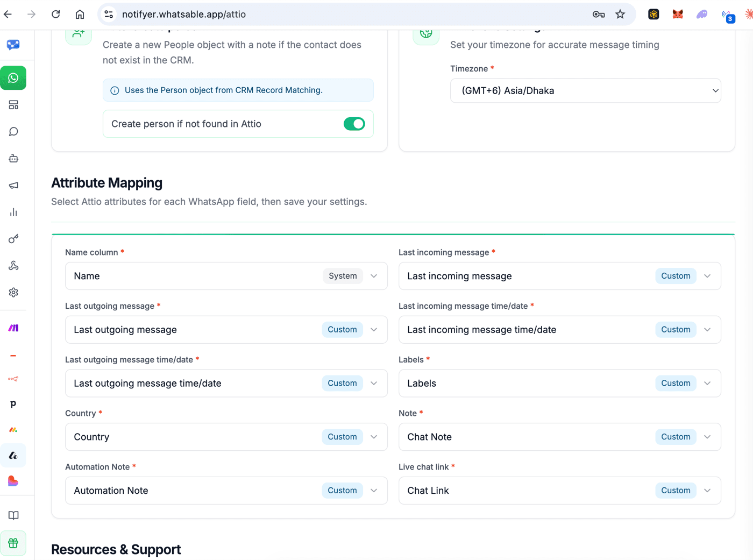753x560 pixels.
Task: Open the WhatsApp section in sidebar
Action: click(13, 78)
